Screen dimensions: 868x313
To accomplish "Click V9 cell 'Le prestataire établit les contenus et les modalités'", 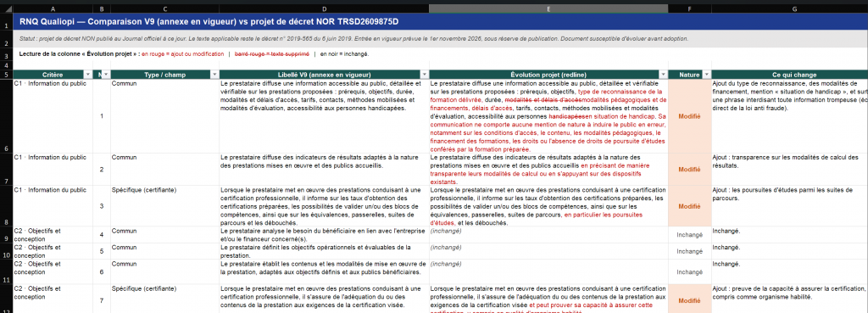I will [x=324, y=272].
